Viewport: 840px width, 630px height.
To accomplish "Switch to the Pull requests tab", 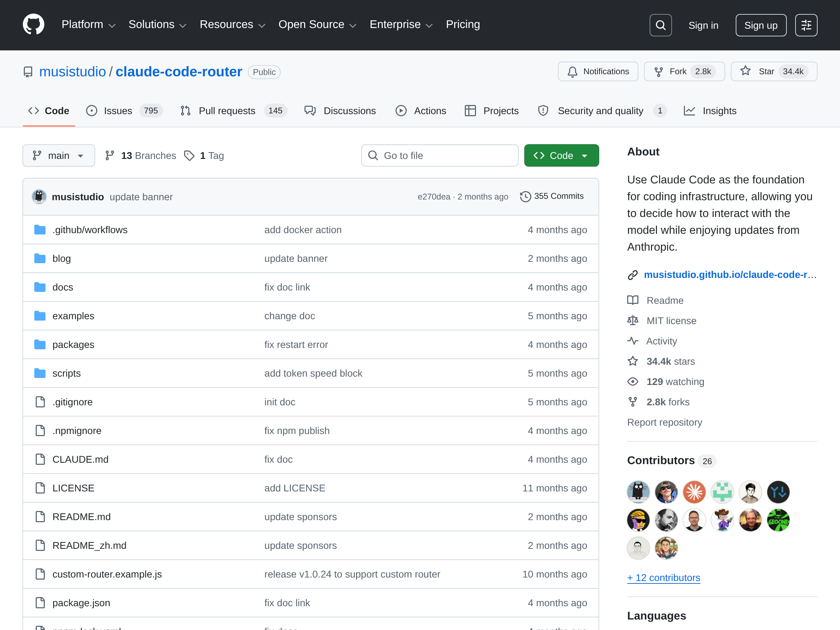I will pos(233,111).
